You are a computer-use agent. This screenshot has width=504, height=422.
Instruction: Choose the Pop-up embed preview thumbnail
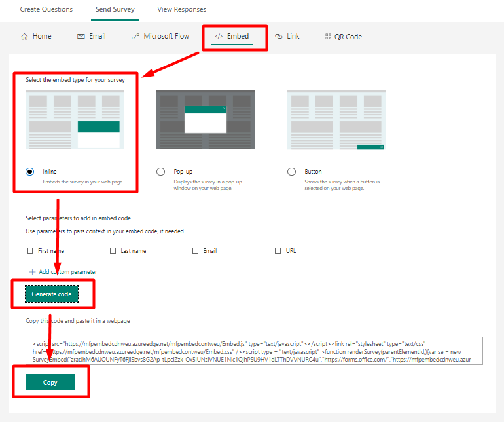click(x=206, y=119)
